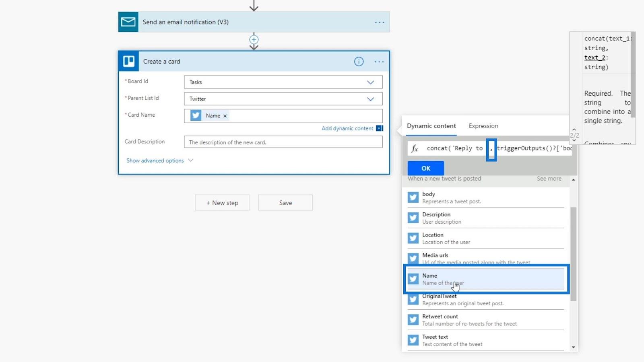Open the info icon on Create a card
This screenshot has width=644, height=362.
coord(359,62)
